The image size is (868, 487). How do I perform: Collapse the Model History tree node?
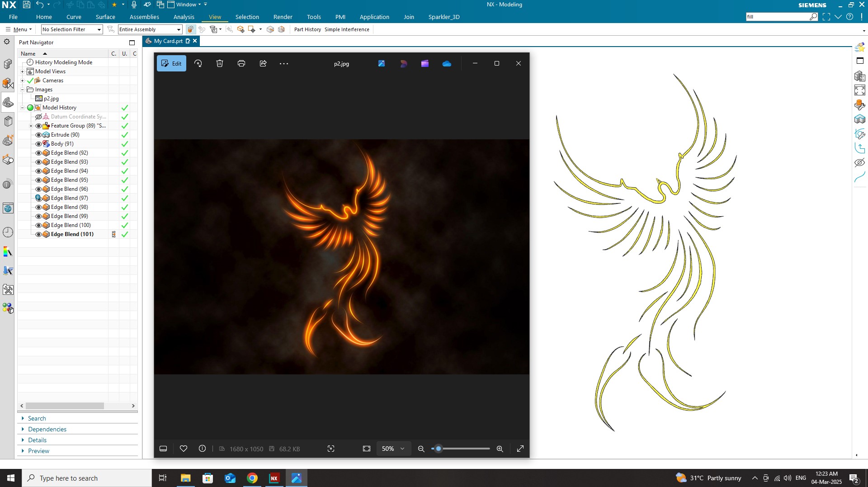[22, 108]
